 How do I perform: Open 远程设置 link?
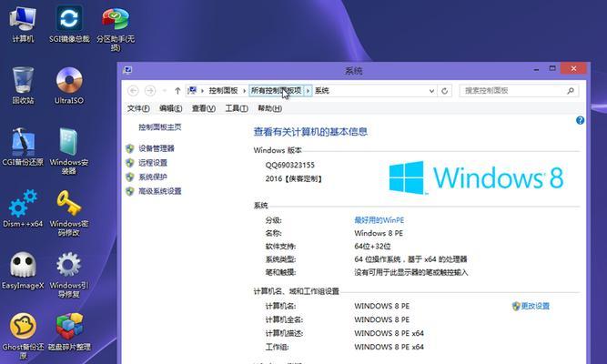(x=153, y=163)
